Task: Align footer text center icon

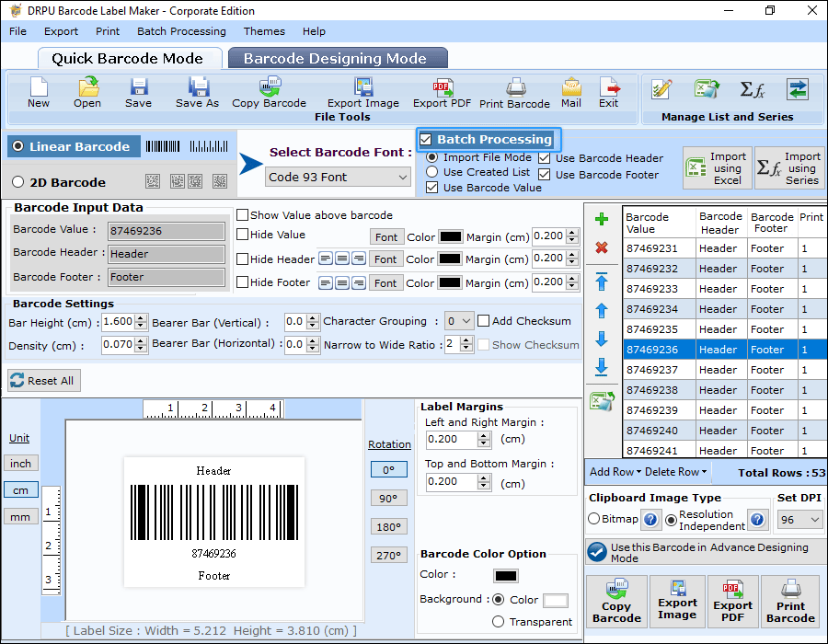Action: [342, 283]
